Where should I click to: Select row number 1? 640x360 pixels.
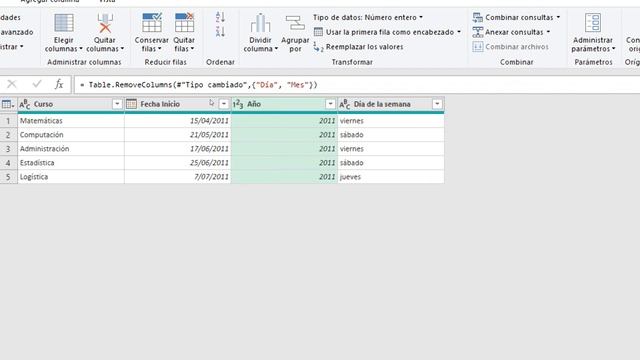click(x=8, y=121)
